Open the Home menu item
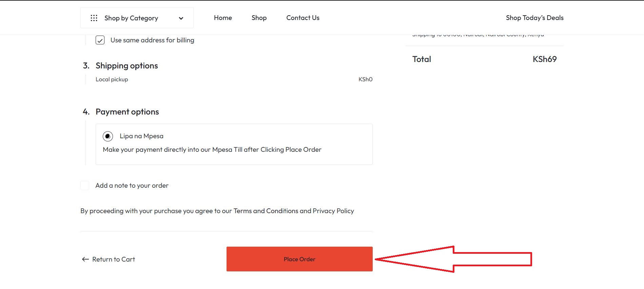 click(x=222, y=18)
